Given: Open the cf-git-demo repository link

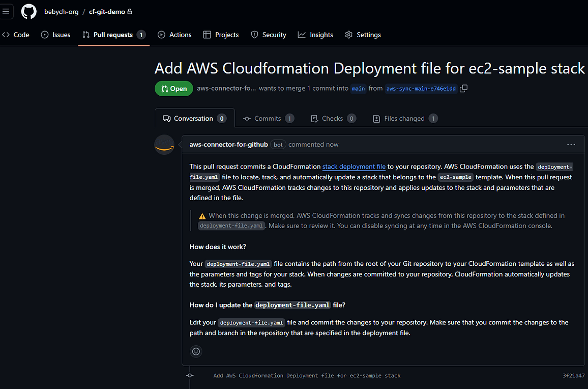Looking at the screenshot, I should pyautogui.click(x=107, y=12).
